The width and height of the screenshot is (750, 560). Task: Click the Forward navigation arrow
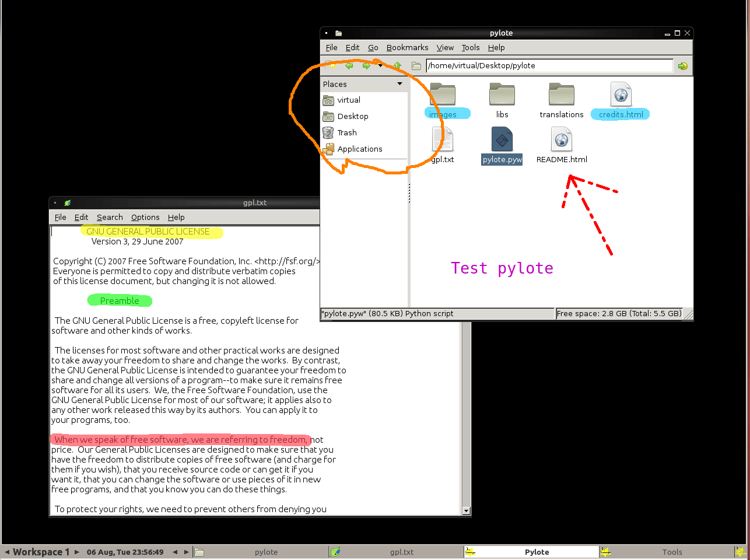[366, 65]
